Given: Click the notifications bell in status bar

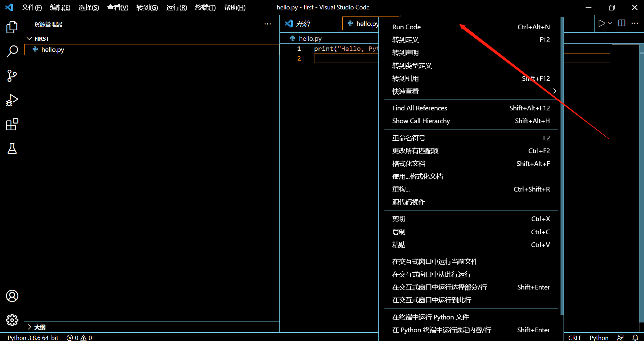Looking at the screenshot, I should [x=635, y=337].
